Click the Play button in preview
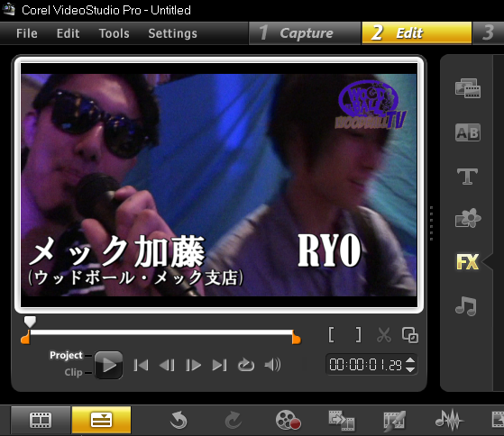The height and width of the screenshot is (436, 504). 108,365
